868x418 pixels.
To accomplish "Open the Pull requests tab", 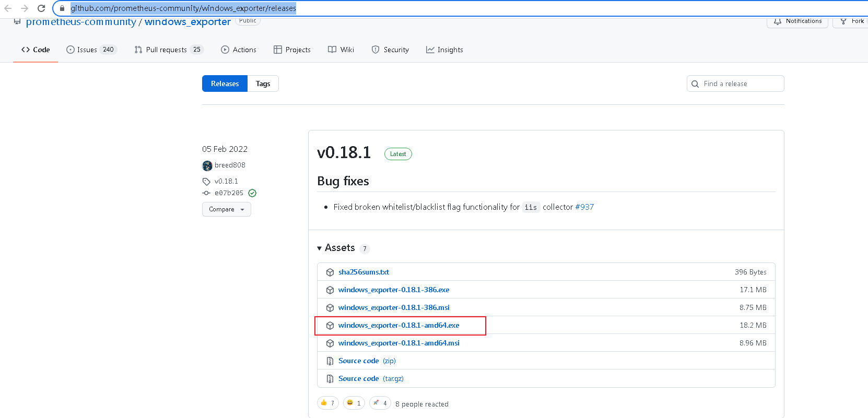I will [169, 50].
